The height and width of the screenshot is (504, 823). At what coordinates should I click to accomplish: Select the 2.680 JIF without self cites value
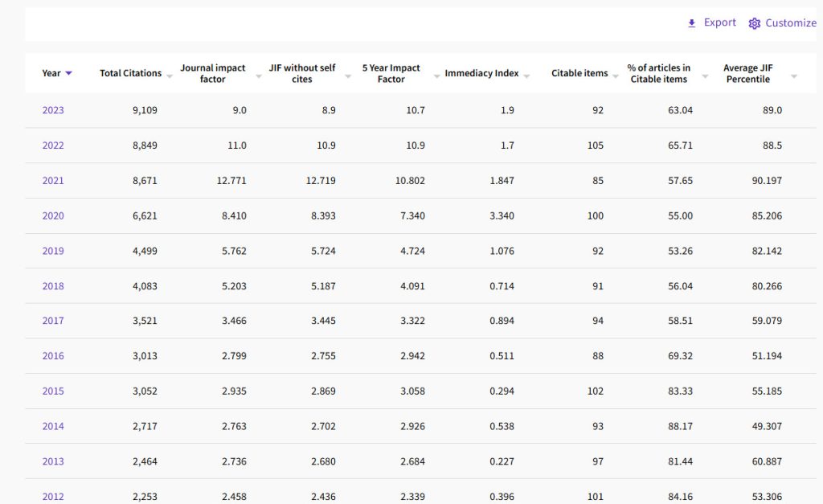tap(323, 461)
